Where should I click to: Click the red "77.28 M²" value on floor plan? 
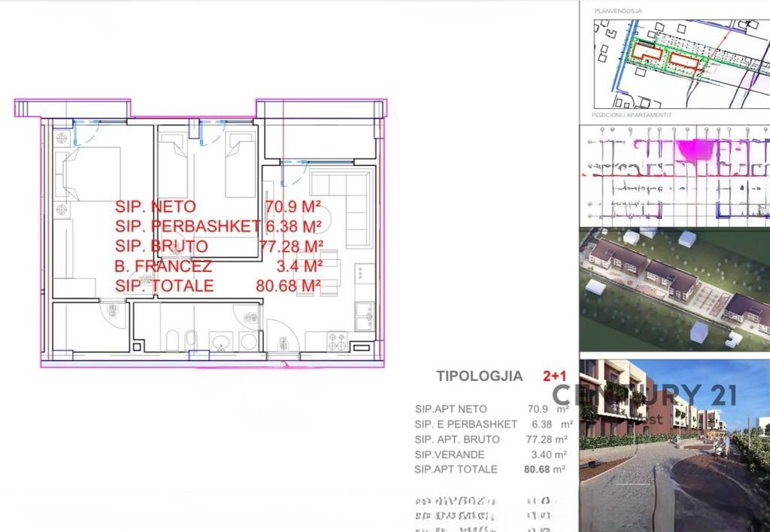coord(291,246)
